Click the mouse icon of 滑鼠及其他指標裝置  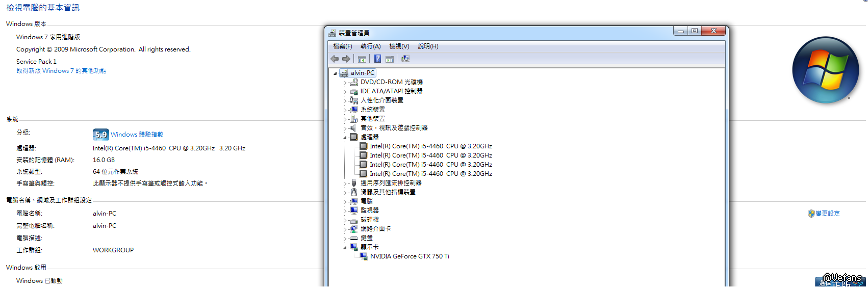(354, 192)
